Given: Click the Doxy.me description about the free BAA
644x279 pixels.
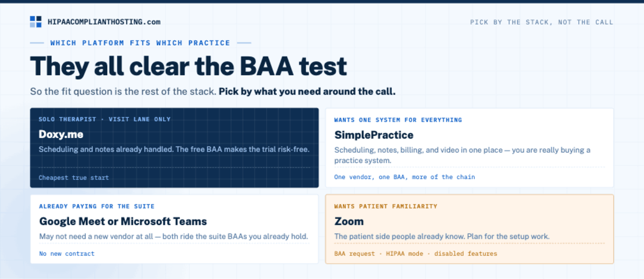Looking at the screenshot, I should click(x=174, y=149).
